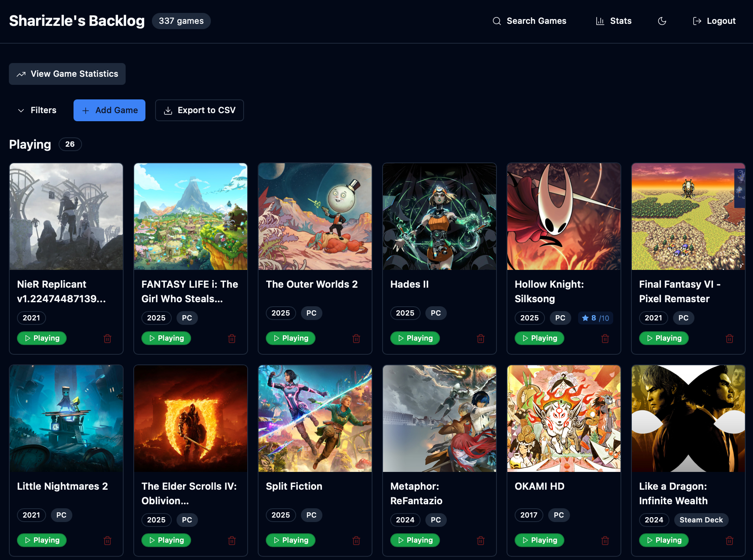The height and width of the screenshot is (560, 753).
Task: Open the Search Games magnifier icon
Action: click(496, 21)
